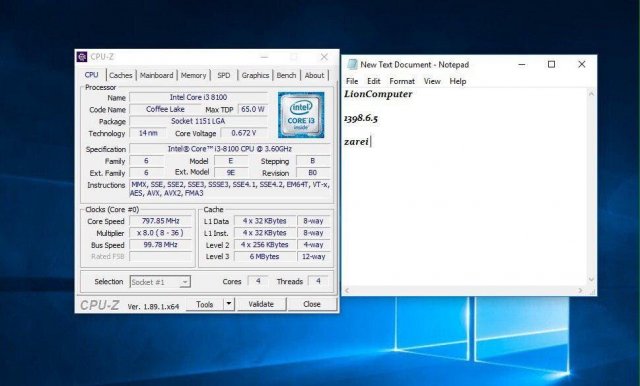Click the 'zarei' line in Notepad
This screenshot has height=386, width=640.
[x=356, y=142]
